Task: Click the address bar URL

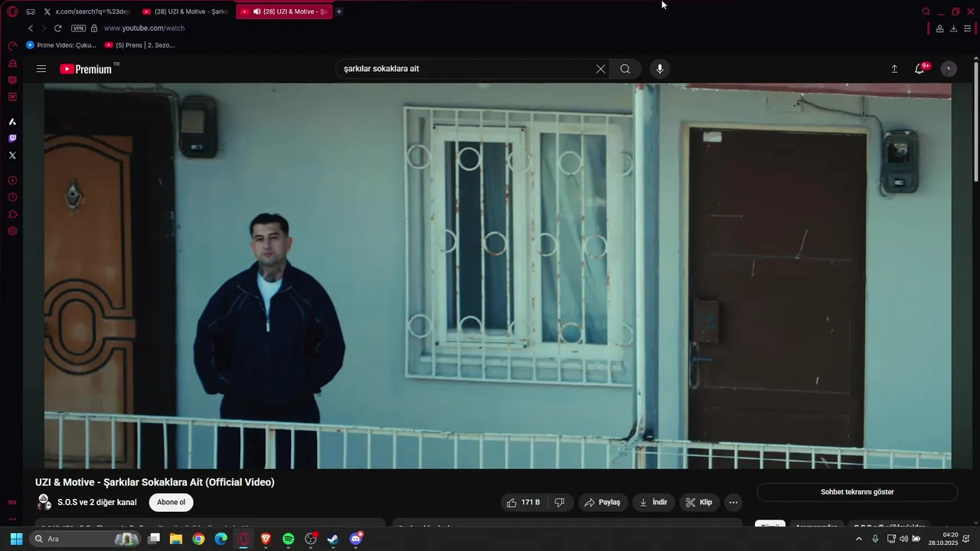Action: [144, 28]
